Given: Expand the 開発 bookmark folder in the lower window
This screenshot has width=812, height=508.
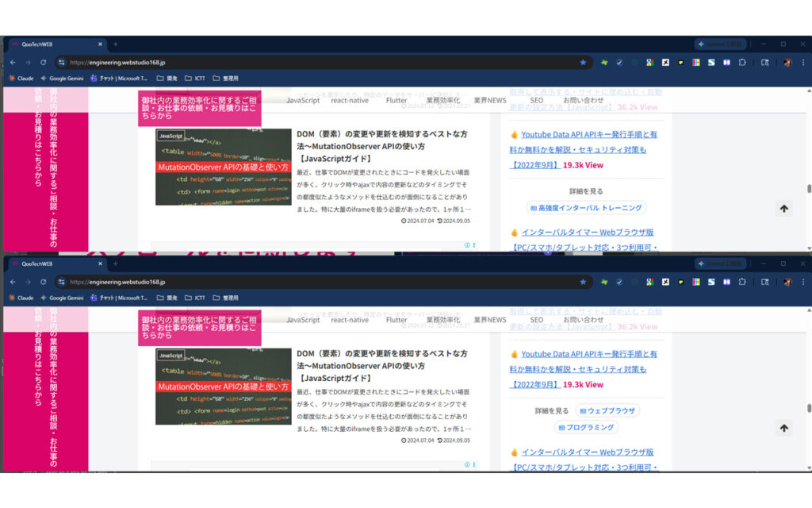Looking at the screenshot, I should pos(167,298).
